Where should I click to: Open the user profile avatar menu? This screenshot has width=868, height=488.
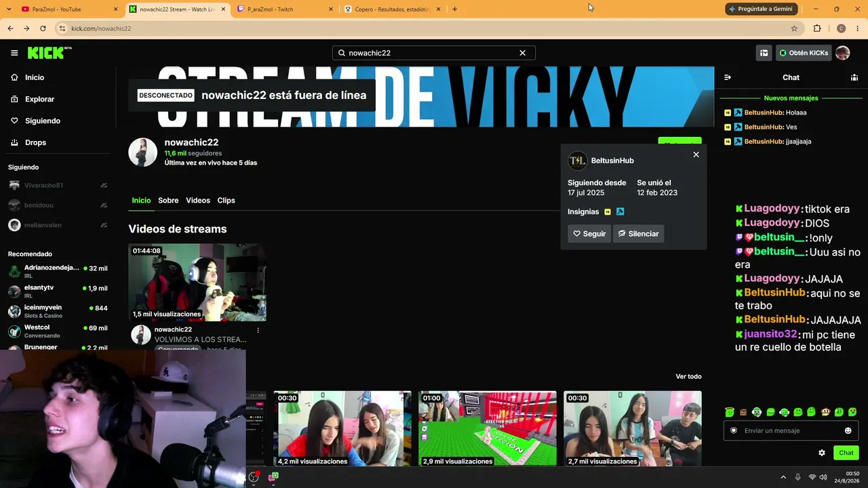[843, 53]
